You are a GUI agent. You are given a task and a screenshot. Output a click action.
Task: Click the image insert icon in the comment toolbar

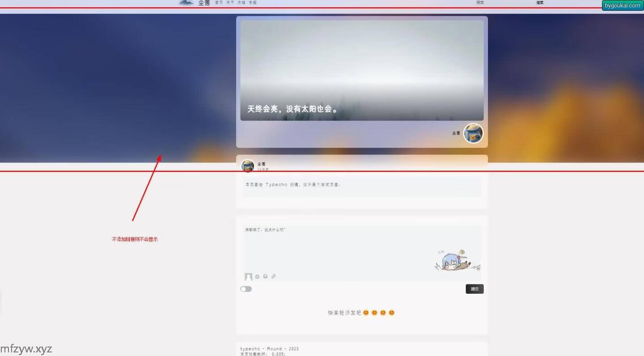(265, 277)
